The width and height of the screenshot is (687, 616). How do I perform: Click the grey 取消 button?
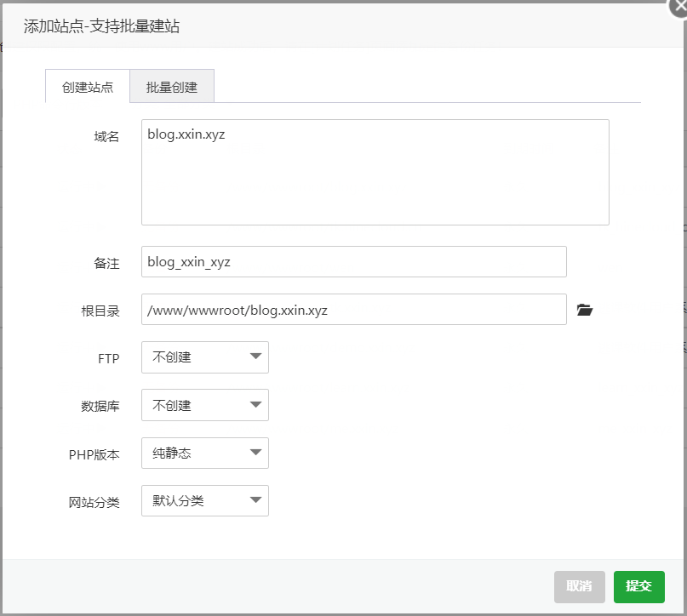point(579,586)
